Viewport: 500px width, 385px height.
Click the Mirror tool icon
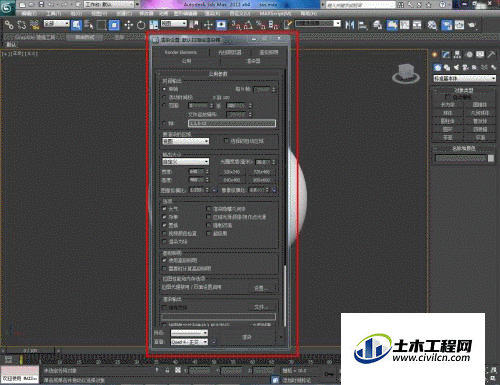[x=350, y=25]
